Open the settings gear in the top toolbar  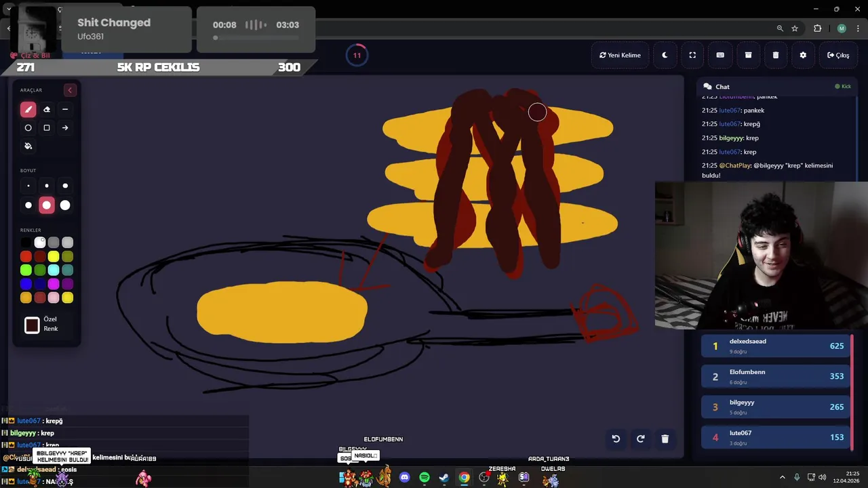(803, 55)
